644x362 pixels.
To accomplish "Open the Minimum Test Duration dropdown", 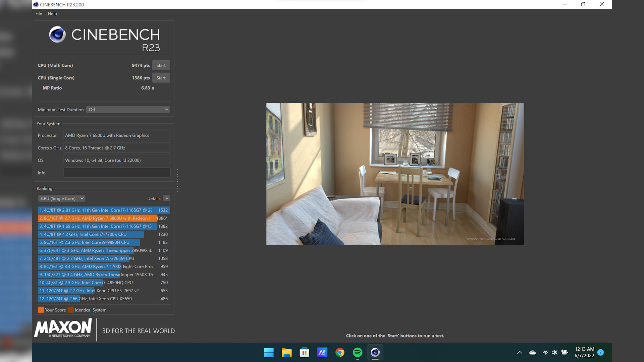I will [128, 110].
